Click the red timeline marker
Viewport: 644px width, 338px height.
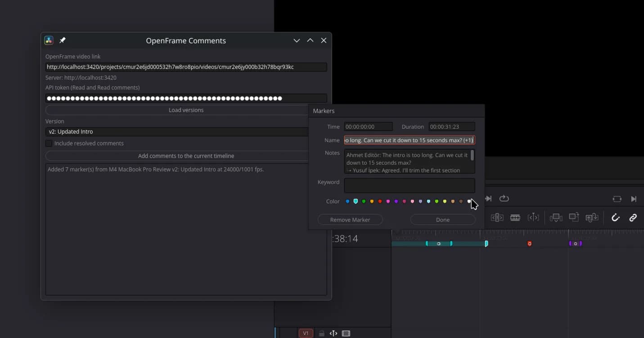(x=530, y=244)
